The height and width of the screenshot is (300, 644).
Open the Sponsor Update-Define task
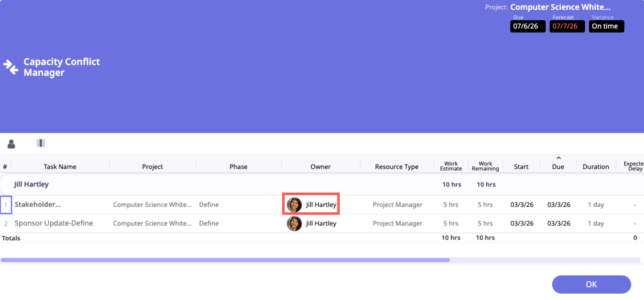tap(54, 223)
